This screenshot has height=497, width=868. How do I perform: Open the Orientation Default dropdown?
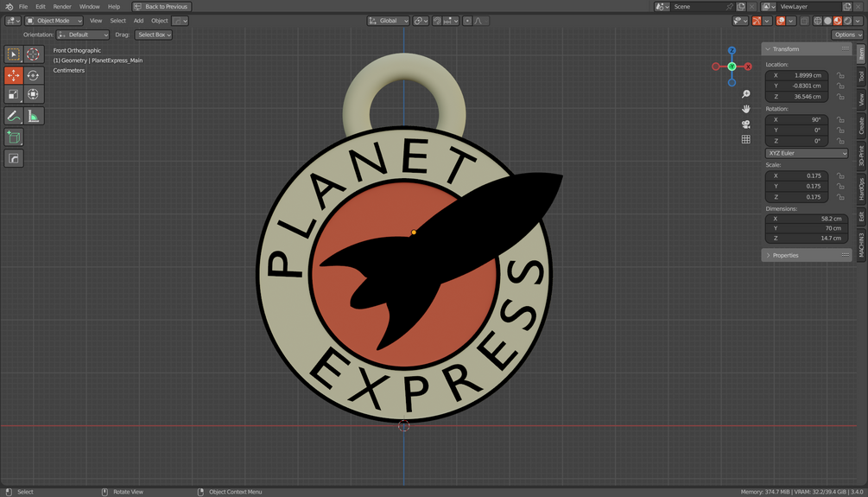coord(83,35)
